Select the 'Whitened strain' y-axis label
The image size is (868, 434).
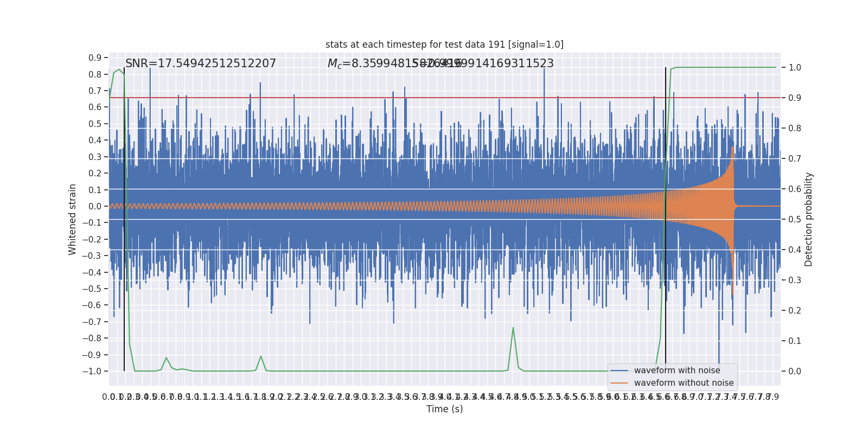coord(73,220)
